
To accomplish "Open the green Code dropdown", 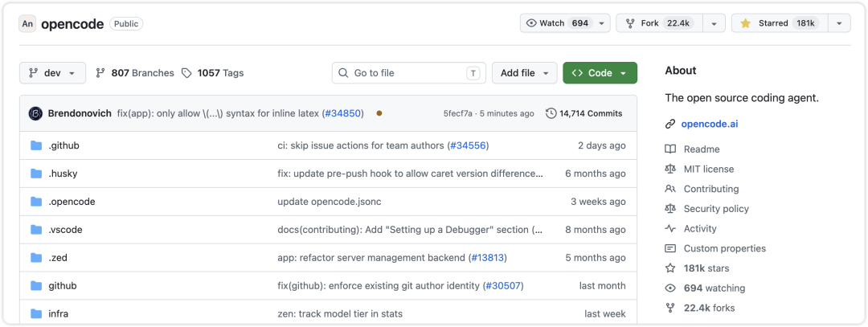I will tap(600, 73).
